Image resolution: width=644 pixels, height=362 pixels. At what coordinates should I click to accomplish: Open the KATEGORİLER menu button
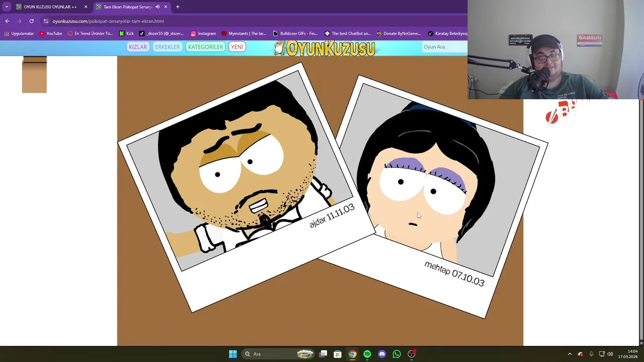click(205, 47)
